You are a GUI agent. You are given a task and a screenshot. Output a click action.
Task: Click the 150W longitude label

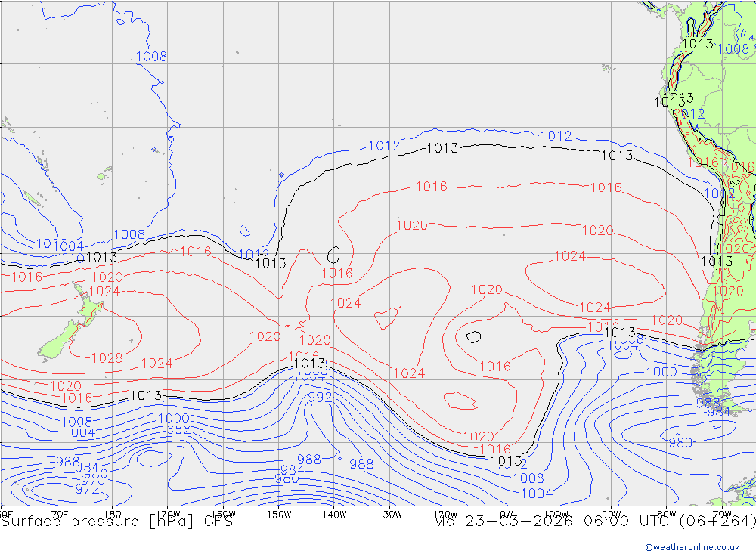click(x=279, y=515)
